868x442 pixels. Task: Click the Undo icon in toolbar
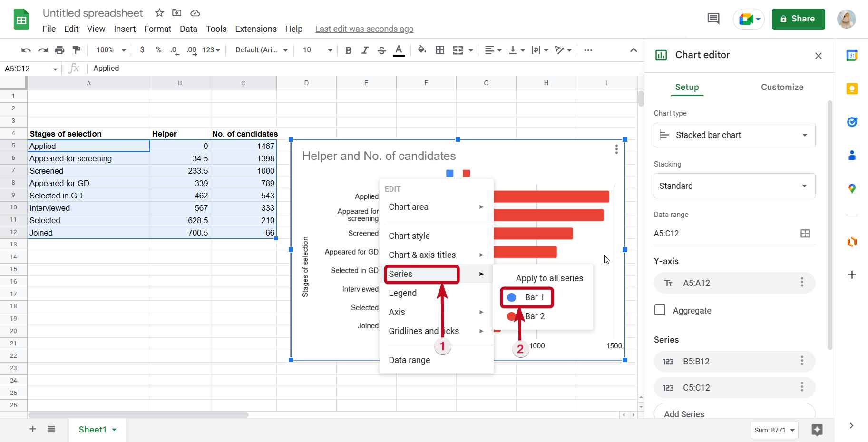(x=26, y=50)
